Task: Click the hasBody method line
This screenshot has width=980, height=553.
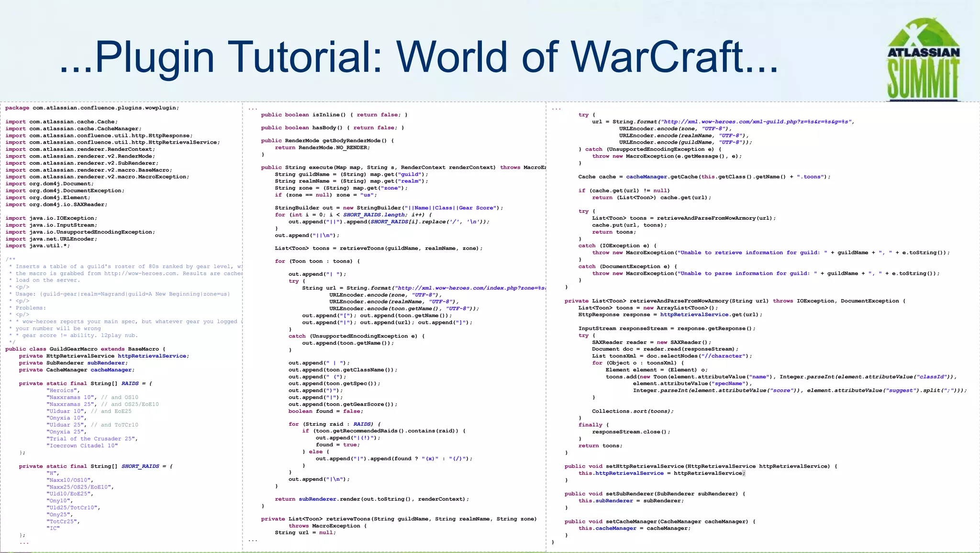Action: (x=332, y=128)
